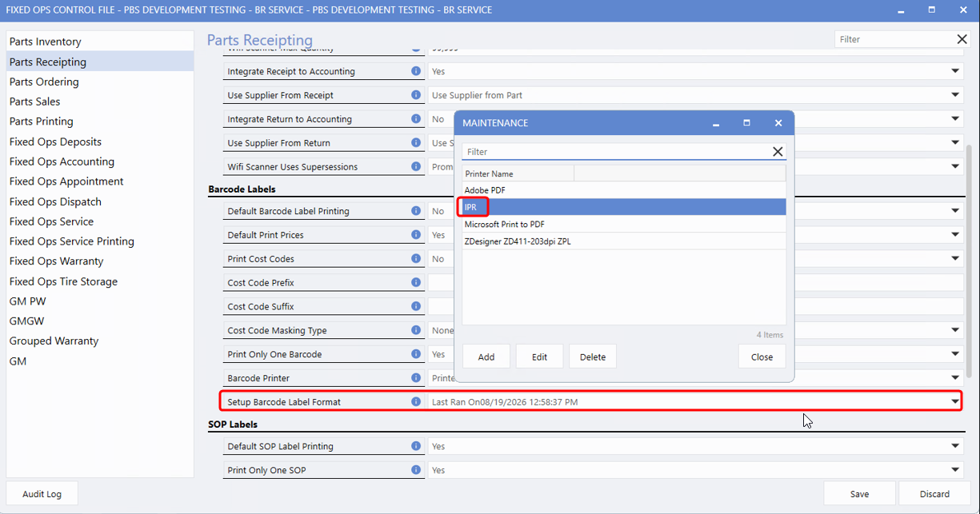
Task: Click info icon next to Default SOP Label Printing
Action: click(416, 446)
